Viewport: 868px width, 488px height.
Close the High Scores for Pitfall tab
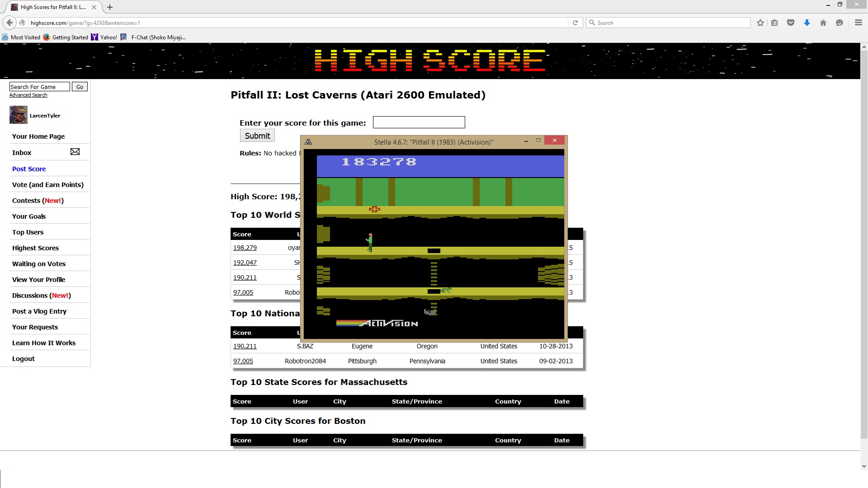(94, 7)
